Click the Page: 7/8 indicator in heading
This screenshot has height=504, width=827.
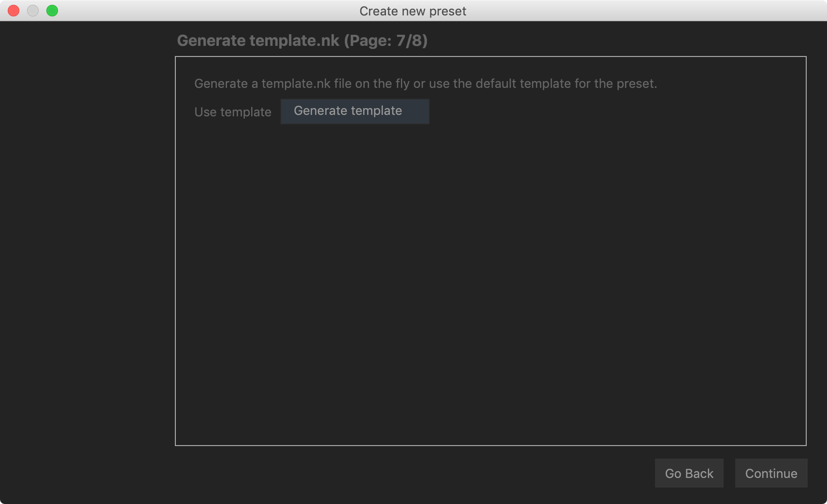[x=385, y=41]
